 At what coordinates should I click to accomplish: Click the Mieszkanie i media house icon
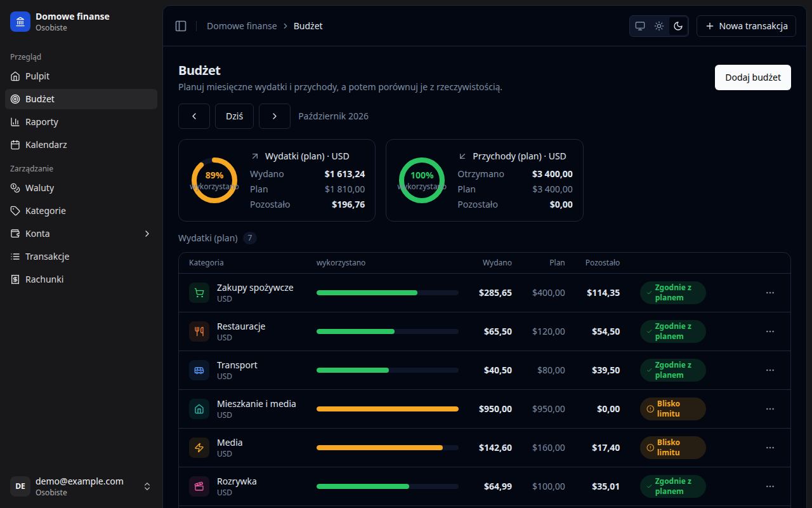[199, 409]
